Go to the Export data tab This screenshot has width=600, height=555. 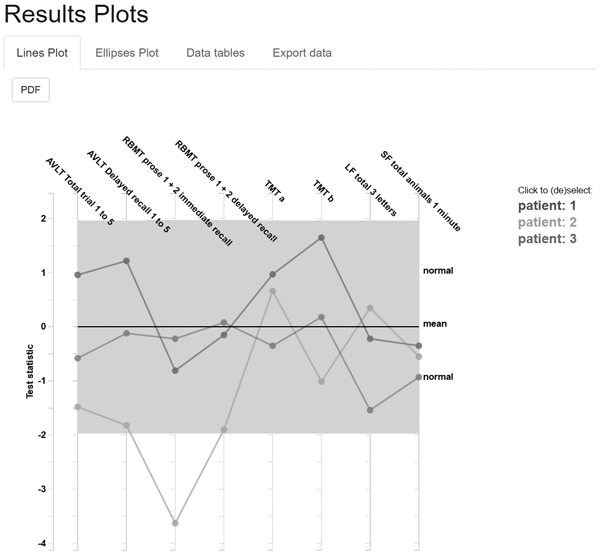(x=302, y=52)
